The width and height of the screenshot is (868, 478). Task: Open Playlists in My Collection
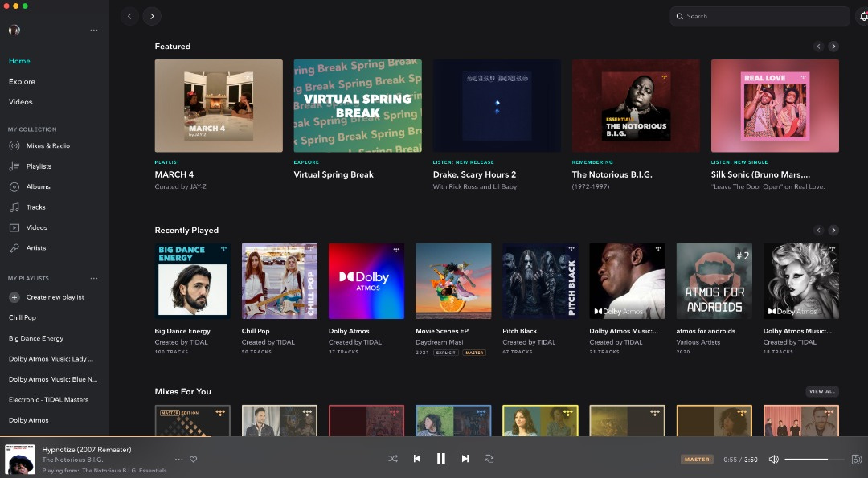point(31,166)
